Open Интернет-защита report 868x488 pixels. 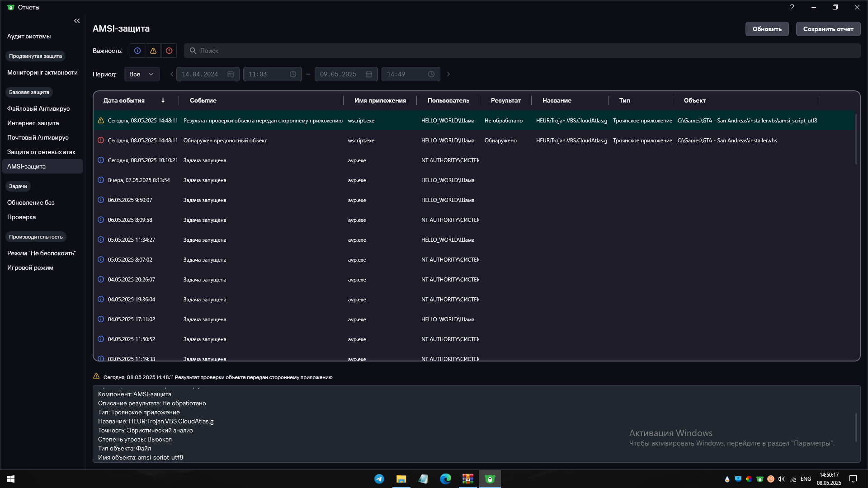pyautogui.click(x=33, y=123)
